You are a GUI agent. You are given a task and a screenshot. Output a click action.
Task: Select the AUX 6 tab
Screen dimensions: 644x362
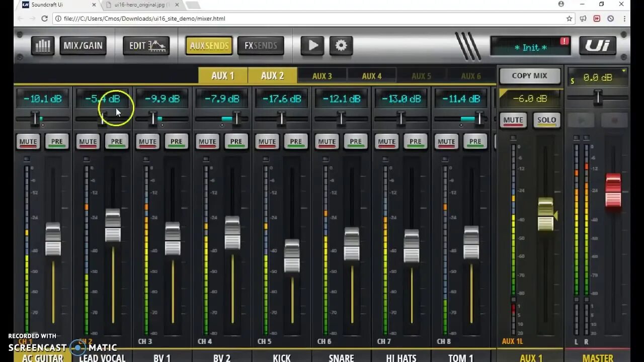(x=471, y=76)
